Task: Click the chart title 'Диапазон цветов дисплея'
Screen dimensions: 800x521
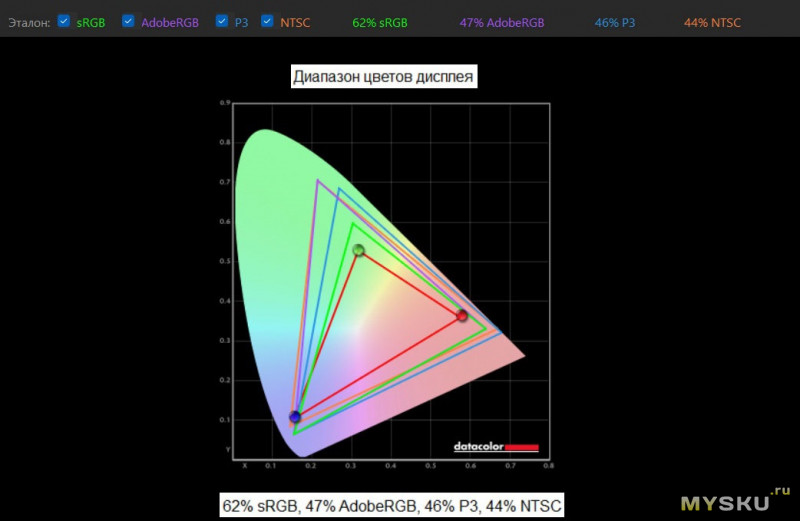Action: tap(384, 77)
